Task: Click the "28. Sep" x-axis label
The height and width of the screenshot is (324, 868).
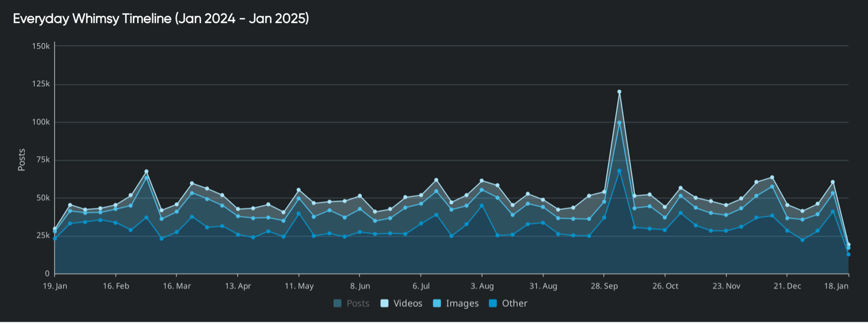Action: click(603, 286)
